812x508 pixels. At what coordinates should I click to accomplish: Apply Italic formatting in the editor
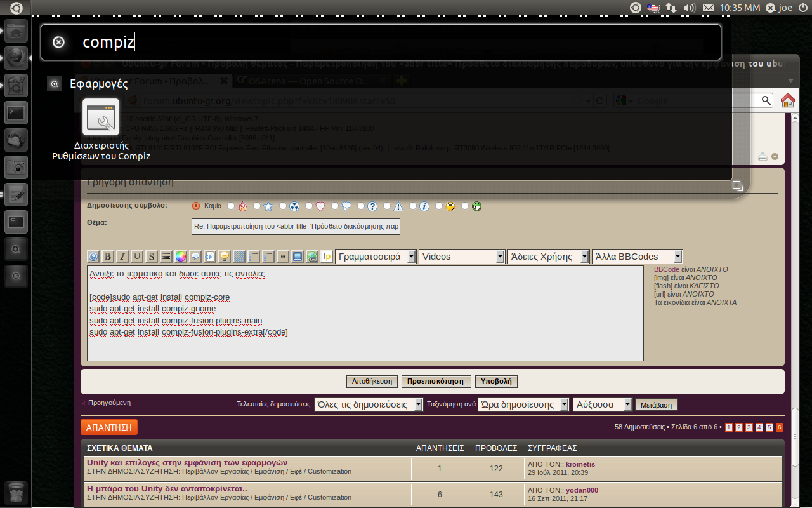click(122, 257)
